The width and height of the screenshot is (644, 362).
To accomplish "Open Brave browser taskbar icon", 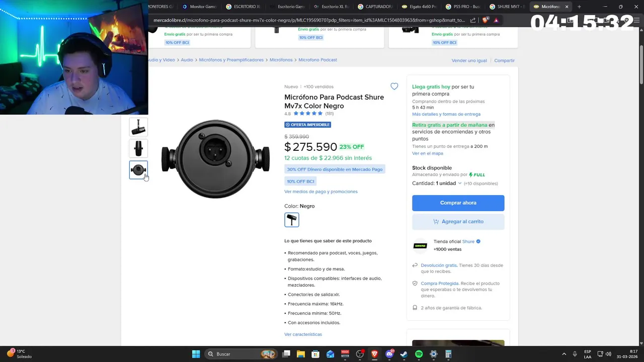I will pyautogui.click(x=374, y=354).
